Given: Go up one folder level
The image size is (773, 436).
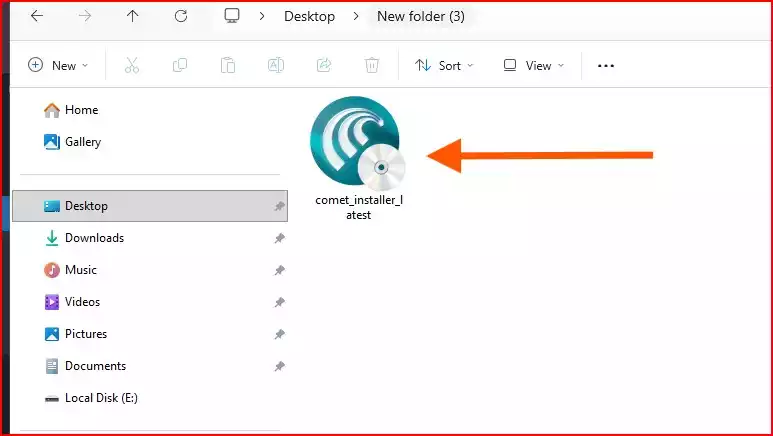Looking at the screenshot, I should (x=133, y=16).
